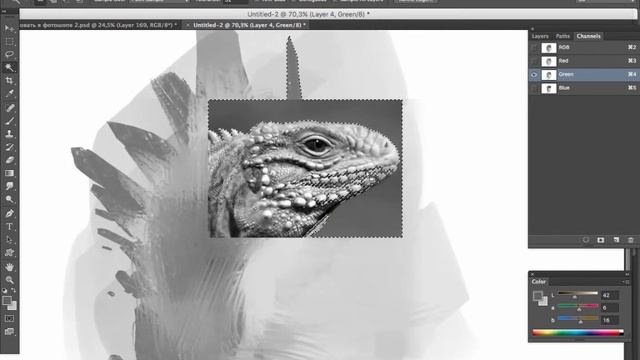Show the Blue channel visibility
Viewport: 640px width, 360px height.
pos(534,88)
